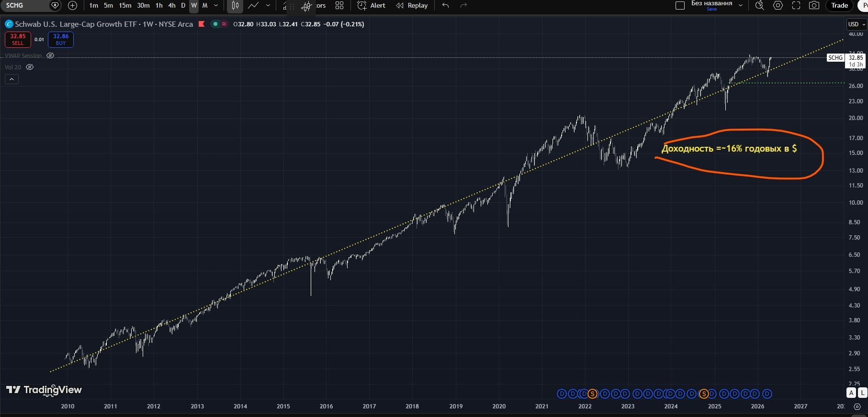The width and height of the screenshot is (868, 417).
Task: Click the Schwab logo in the chart legend
Action: [x=9, y=24]
